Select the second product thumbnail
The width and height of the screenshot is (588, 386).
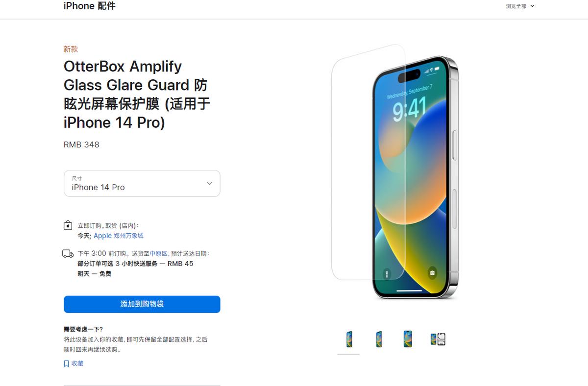click(378, 338)
